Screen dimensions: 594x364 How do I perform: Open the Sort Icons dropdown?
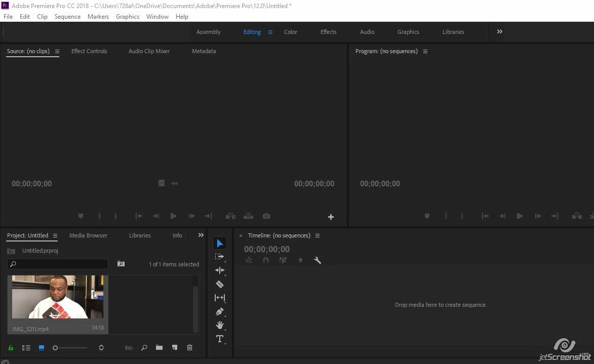pos(101,348)
